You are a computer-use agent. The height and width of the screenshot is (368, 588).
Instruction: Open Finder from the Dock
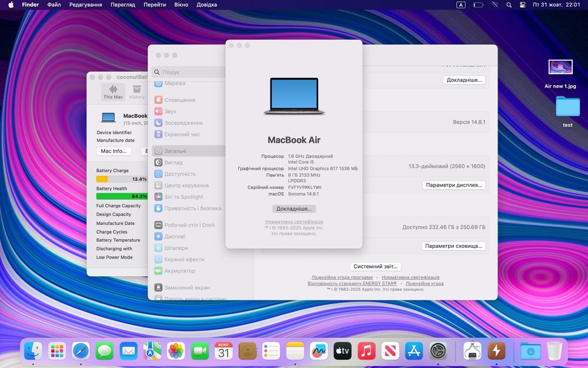point(33,351)
